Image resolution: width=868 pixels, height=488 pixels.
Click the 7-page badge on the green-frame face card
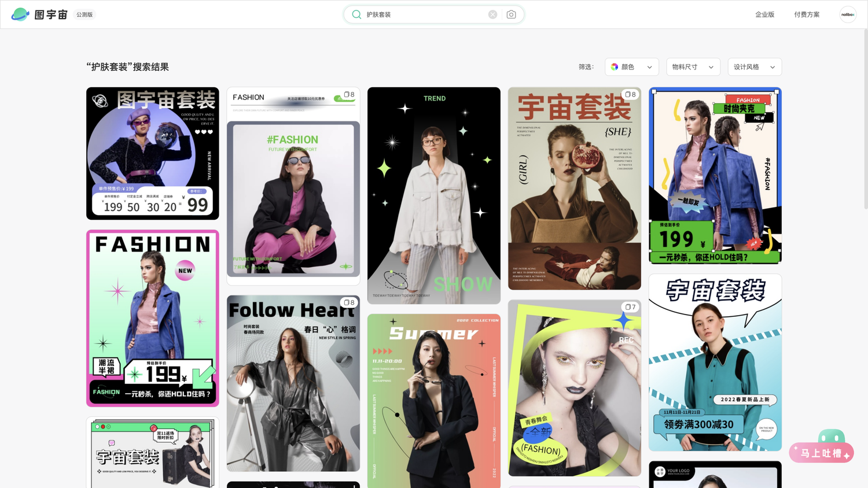[630, 307]
